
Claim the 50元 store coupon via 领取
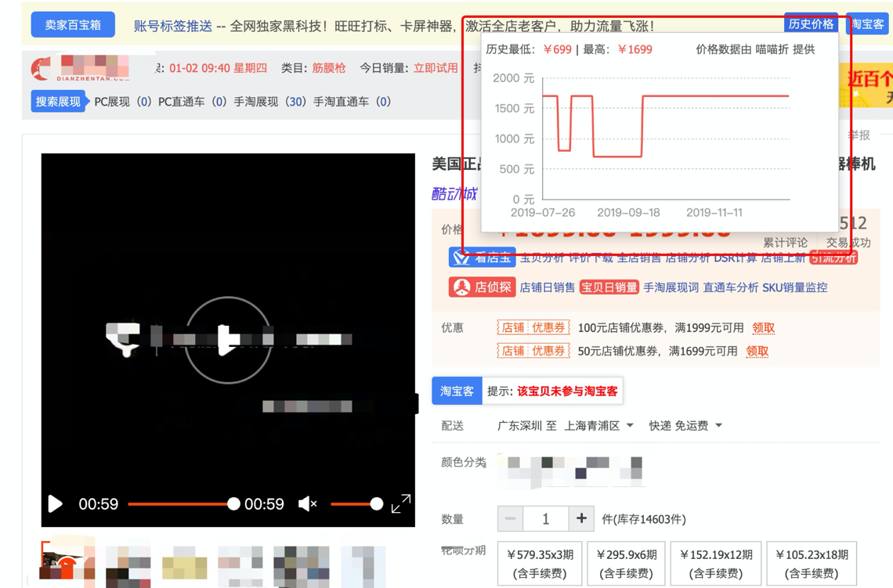[x=757, y=352]
